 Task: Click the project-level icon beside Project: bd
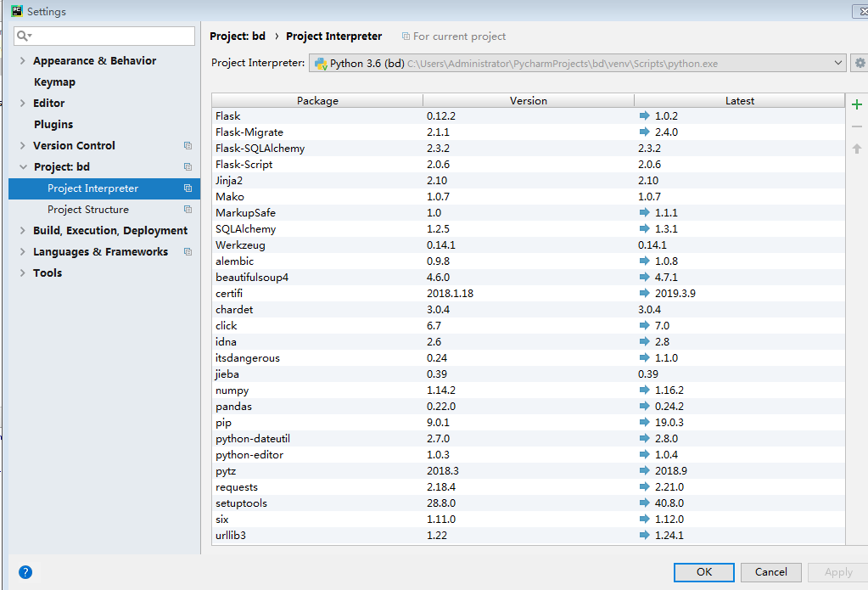coord(188,166)
